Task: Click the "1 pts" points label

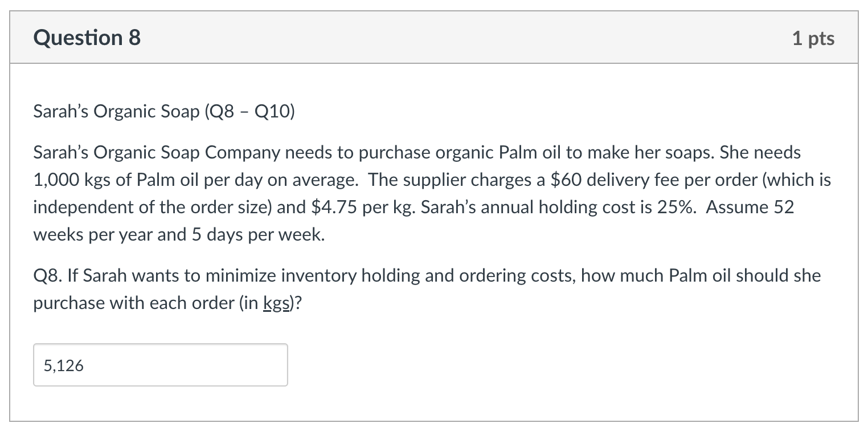Action: [813, 38]
